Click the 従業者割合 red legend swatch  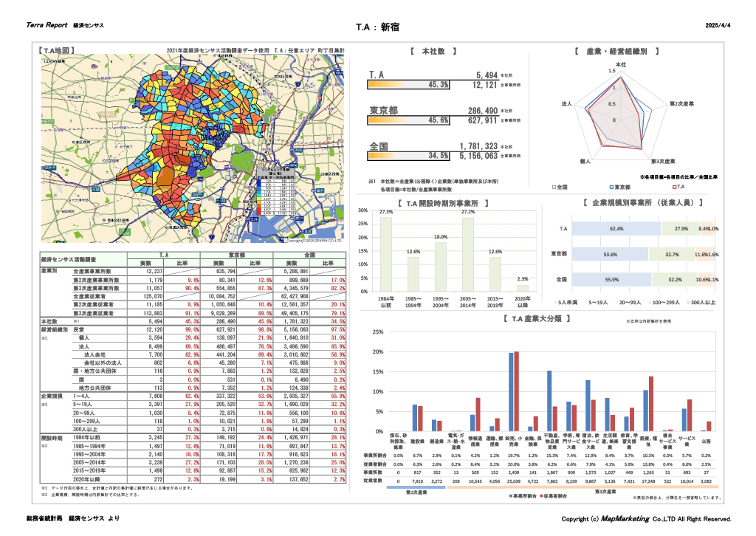coord(541,496)
